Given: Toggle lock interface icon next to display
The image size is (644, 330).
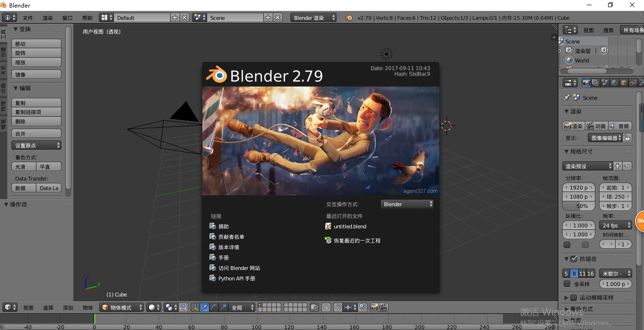Looking at the screenshot, I should click(x=627, y=138).
